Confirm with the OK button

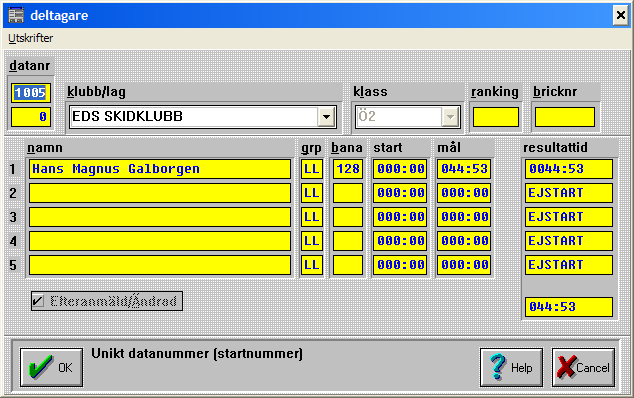51,368
